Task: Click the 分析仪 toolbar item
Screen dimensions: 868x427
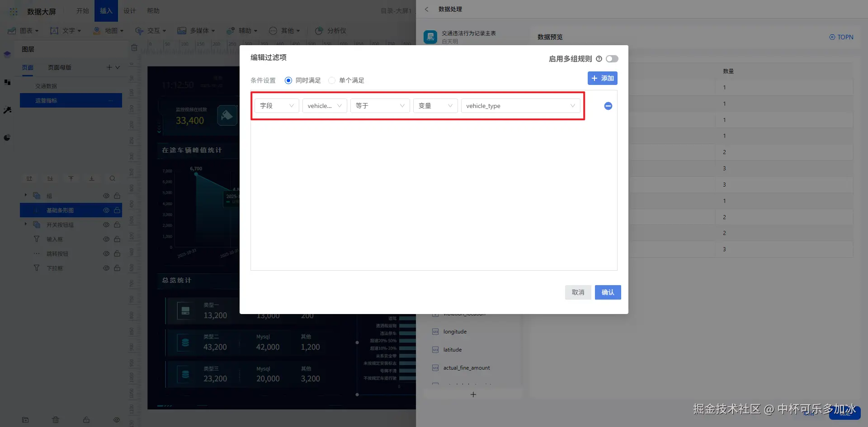Action: tap(330, 31)
